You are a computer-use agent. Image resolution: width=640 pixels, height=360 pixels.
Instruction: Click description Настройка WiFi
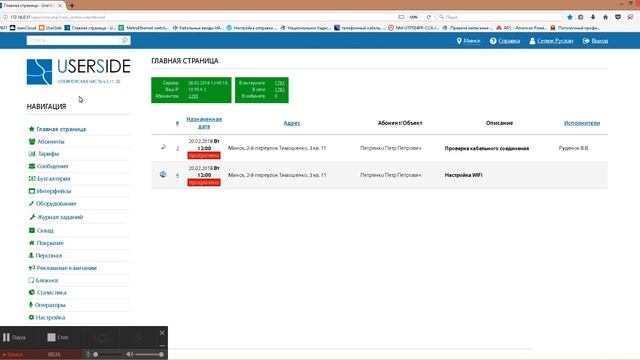click(463, 175)
